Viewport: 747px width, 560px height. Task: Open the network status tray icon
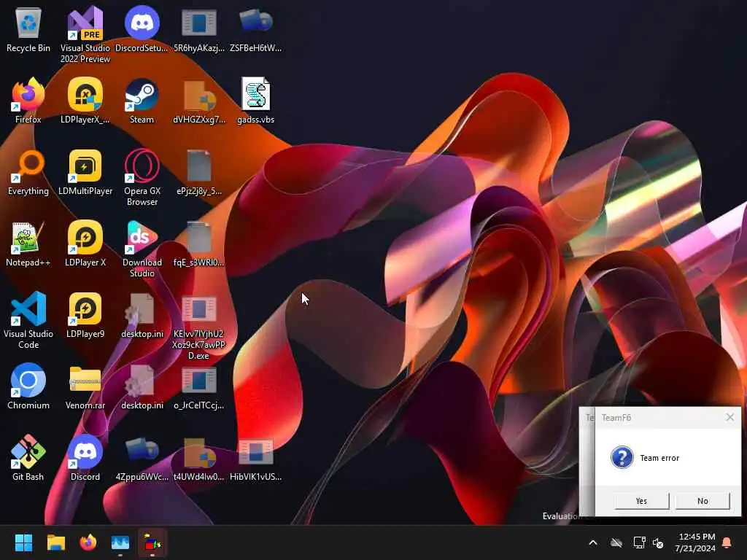pyautogui.click(x=639, y=542)
